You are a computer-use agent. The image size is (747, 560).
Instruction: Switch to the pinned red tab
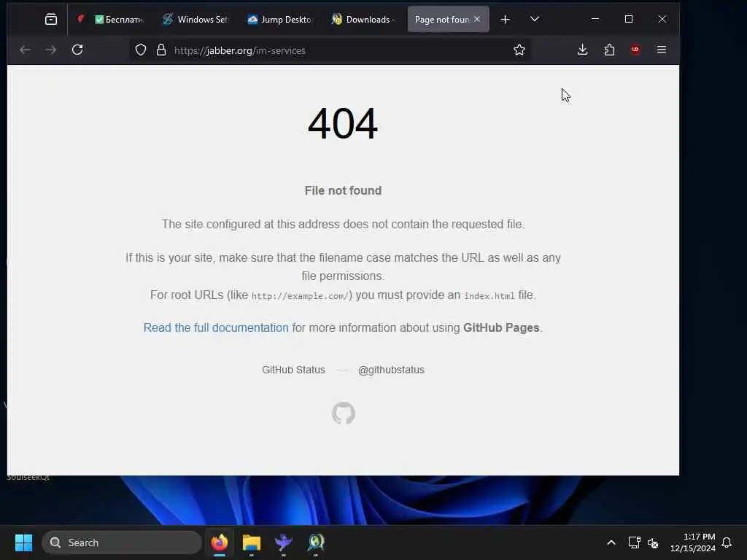pyautogui.click(x=81, y=19)
